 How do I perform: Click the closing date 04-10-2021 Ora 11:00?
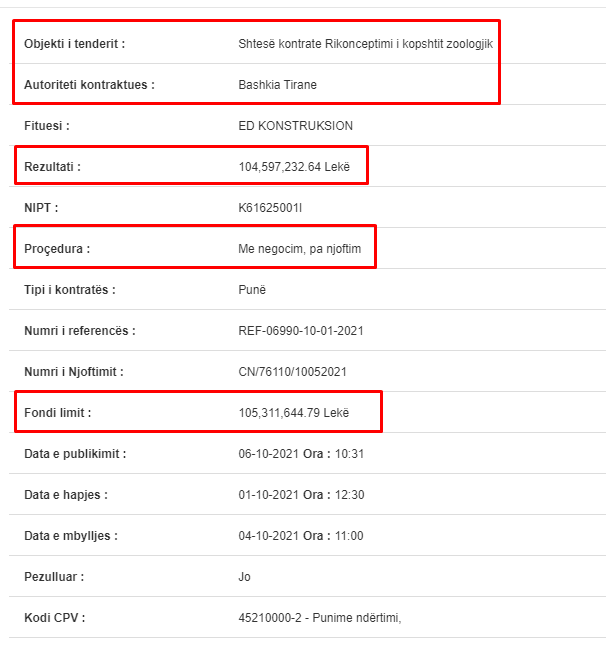click(x=301, y=536)
